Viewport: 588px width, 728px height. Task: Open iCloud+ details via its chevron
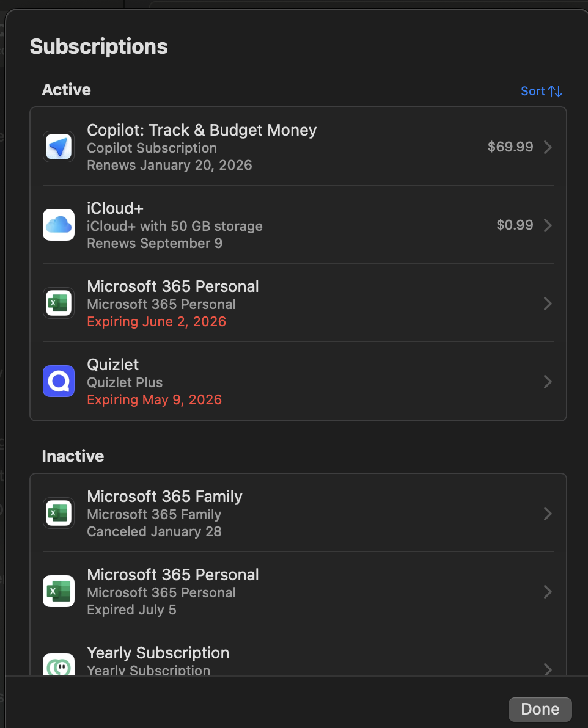click(x=548, y=225)
